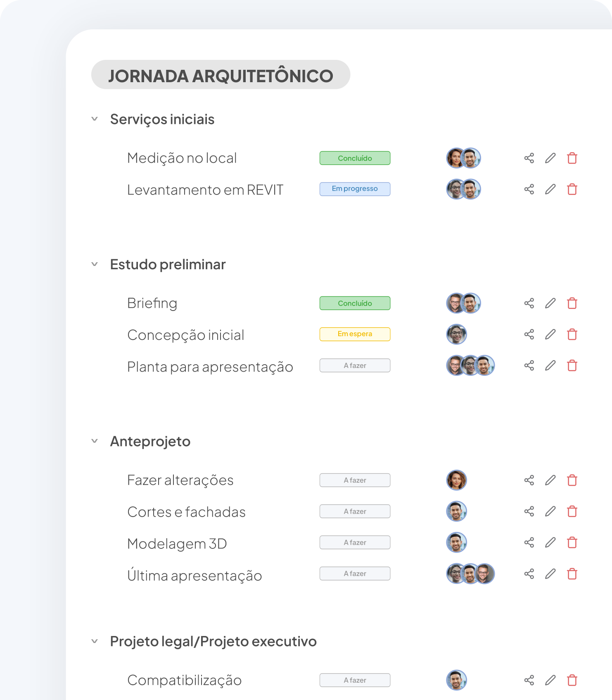Click the Jornada Arquitetônico title
The image size is (612, 700).
[221, 75]
